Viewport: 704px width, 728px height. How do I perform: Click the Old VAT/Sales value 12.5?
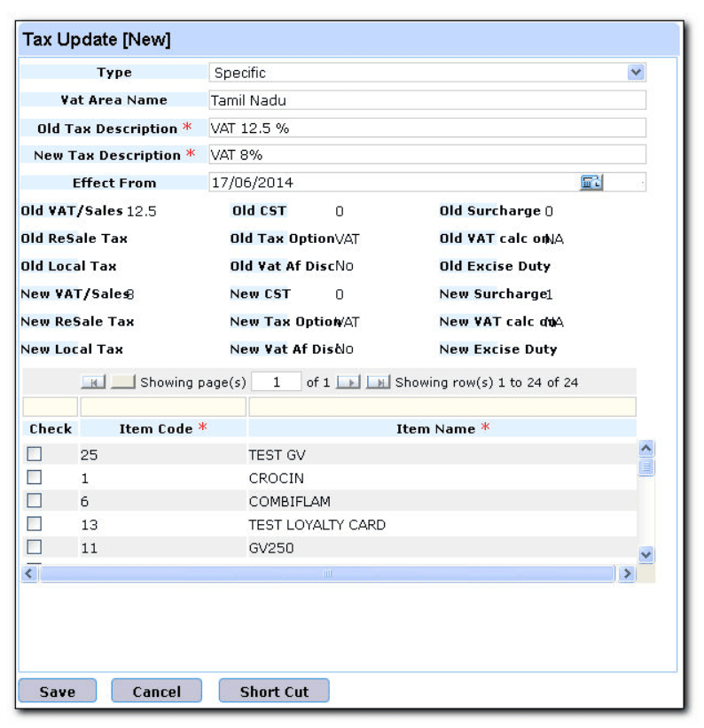pos(141,211)
